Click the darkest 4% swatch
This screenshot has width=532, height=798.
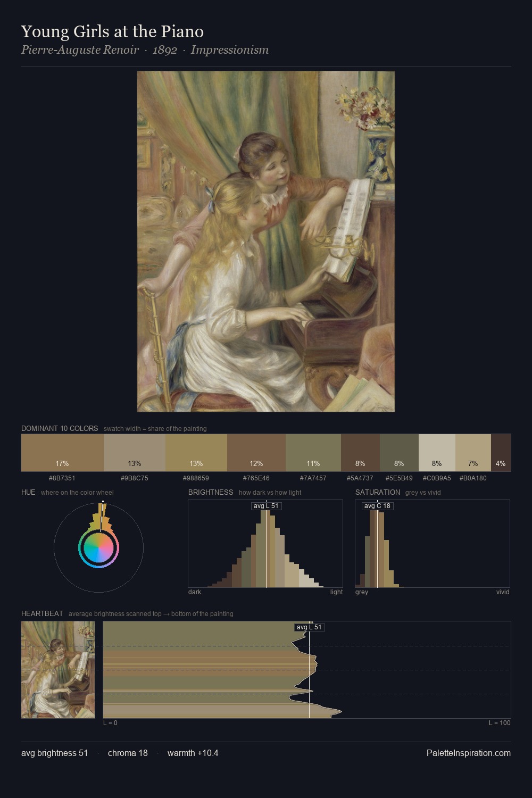tap(501, 453)
